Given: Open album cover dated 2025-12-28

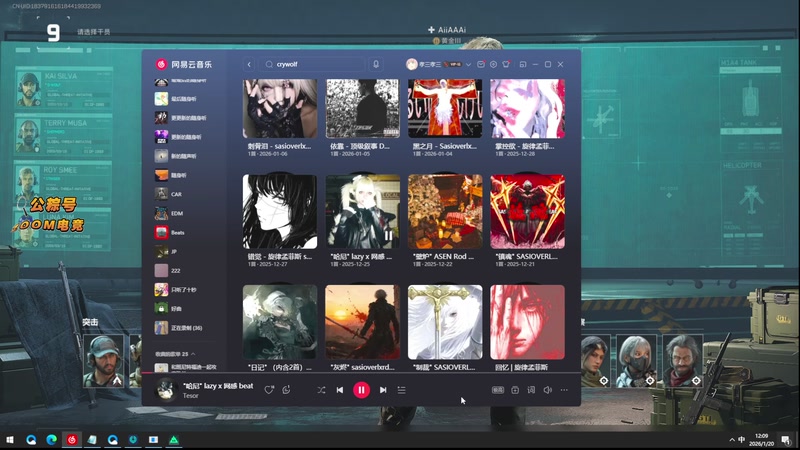Looking at the screenshot, I should pos(528,108).
